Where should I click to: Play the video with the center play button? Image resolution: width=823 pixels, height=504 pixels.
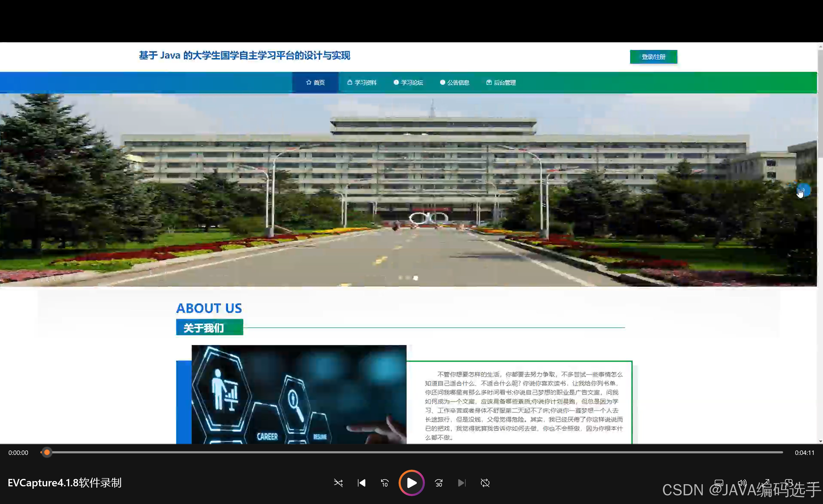[412, 483]
